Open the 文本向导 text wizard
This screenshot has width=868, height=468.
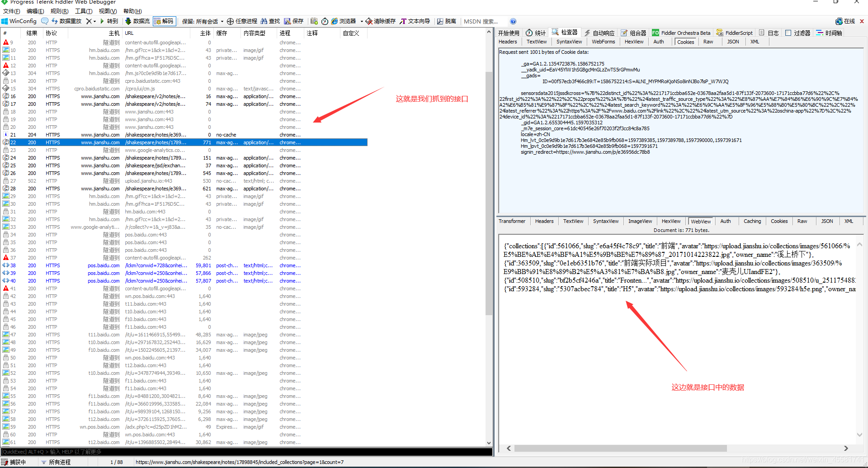[x=415, y=21]
